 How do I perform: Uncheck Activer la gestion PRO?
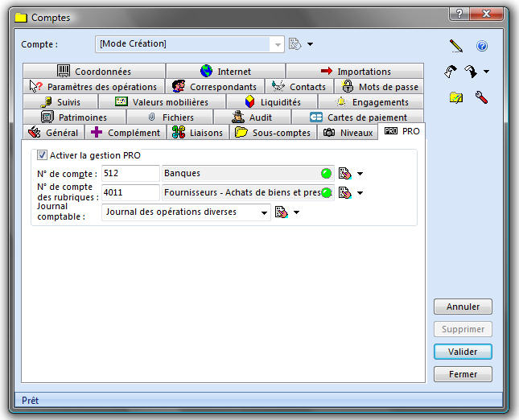pyautogui.click(x=43, y=155)
